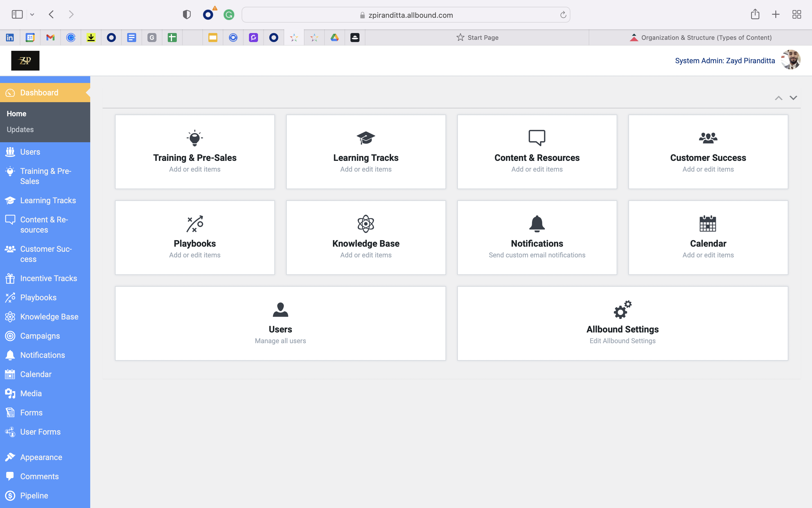Image resolution: width=812 pixels, height=508 pixels.
Task: Click the User Forms icon in sidebar
Action: point(10,432)
